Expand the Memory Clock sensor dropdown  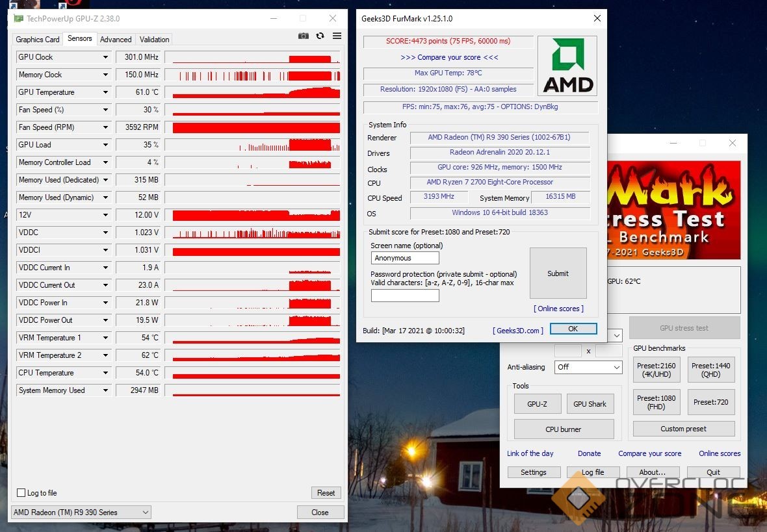105,75
